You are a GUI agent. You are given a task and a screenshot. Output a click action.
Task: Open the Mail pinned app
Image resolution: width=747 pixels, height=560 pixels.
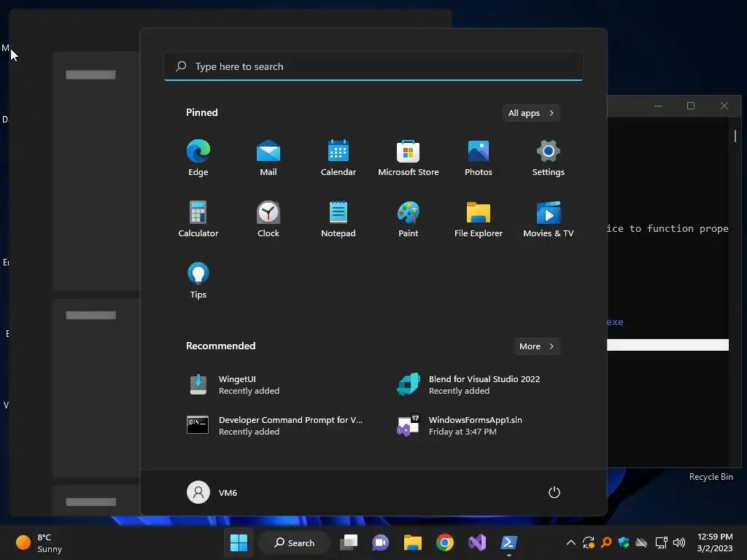268,158
